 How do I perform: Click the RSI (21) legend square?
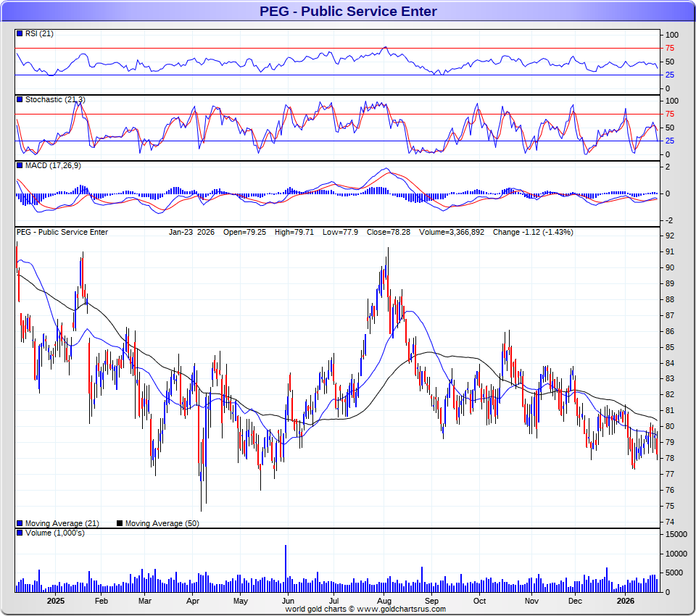(20, 33)
